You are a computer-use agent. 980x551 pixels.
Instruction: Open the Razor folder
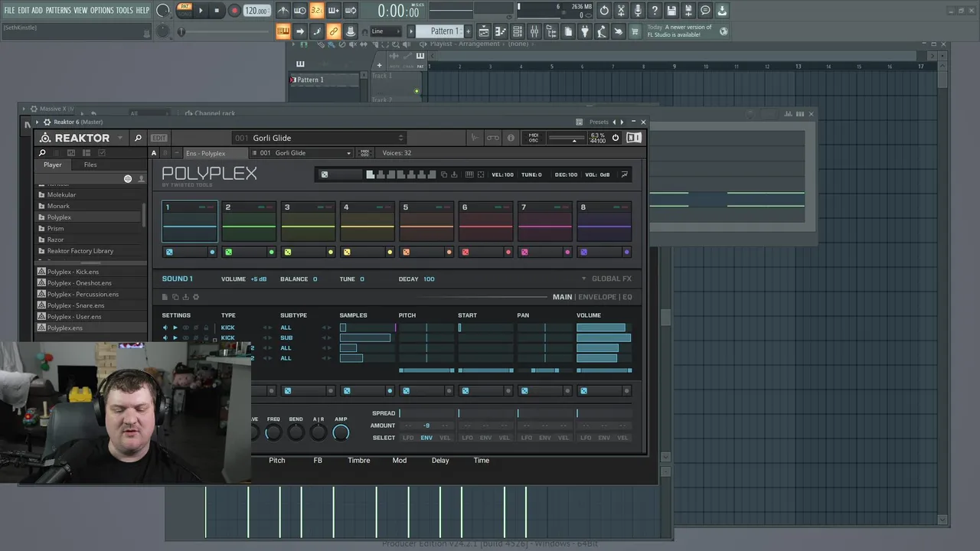pyautogui.click(x=55, y=240)
